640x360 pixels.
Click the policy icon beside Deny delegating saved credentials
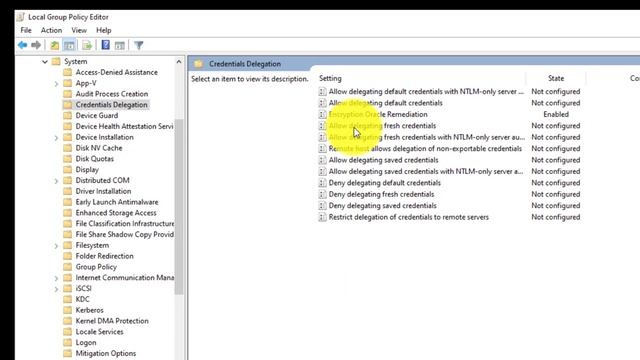(x=322, y=206)
